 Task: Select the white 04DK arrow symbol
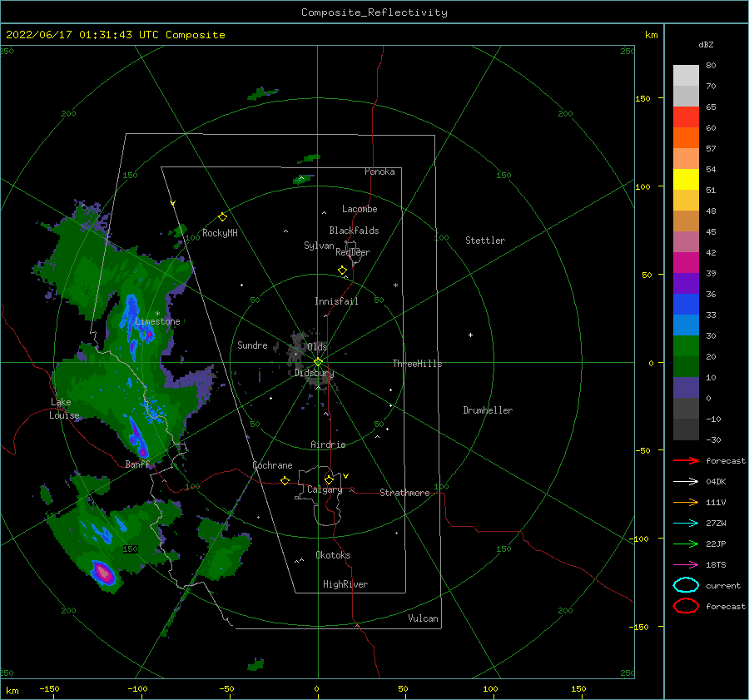click(x=686, y=481)
